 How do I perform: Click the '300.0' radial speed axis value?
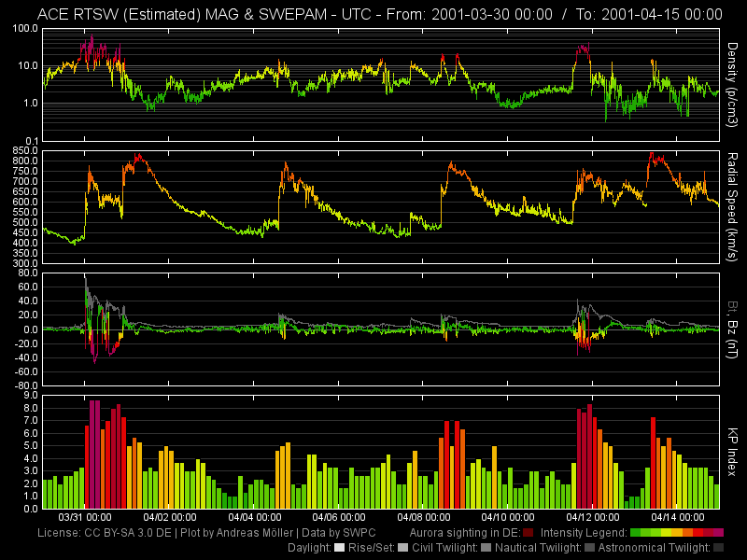[x=25, y=263]
